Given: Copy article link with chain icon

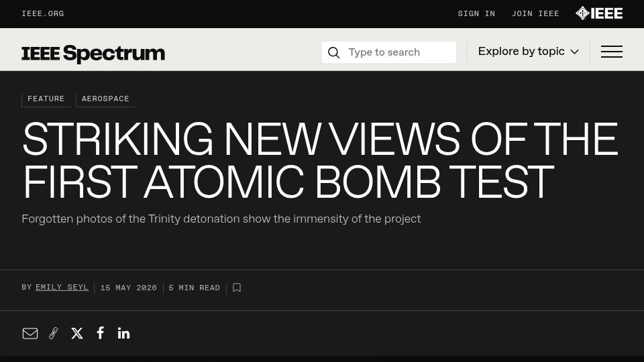Looking at the screenshot, I should click(54, 333).
